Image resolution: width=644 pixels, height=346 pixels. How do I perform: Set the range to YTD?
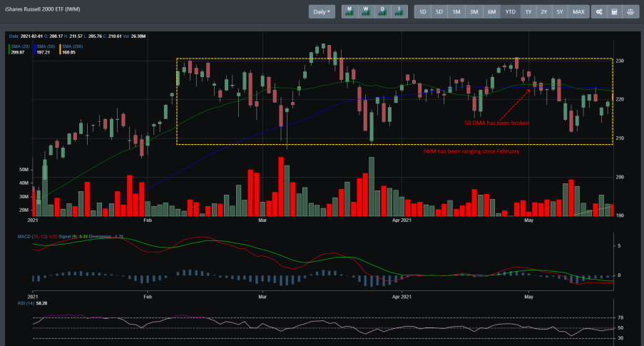(x=510, y=12)
